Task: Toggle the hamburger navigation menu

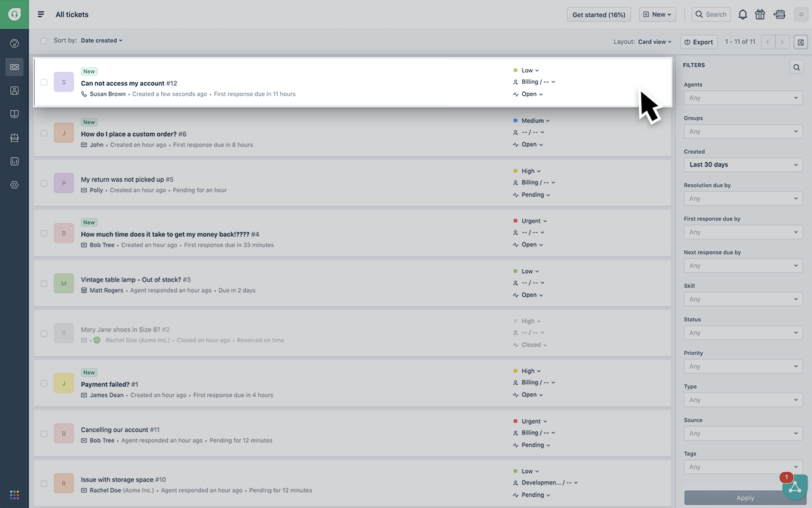Action: (41, 15)
